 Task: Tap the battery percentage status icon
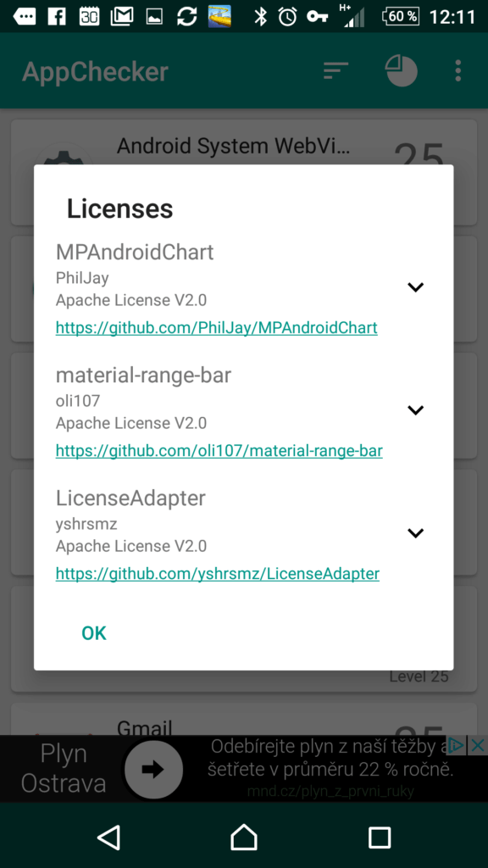[401, 16]
